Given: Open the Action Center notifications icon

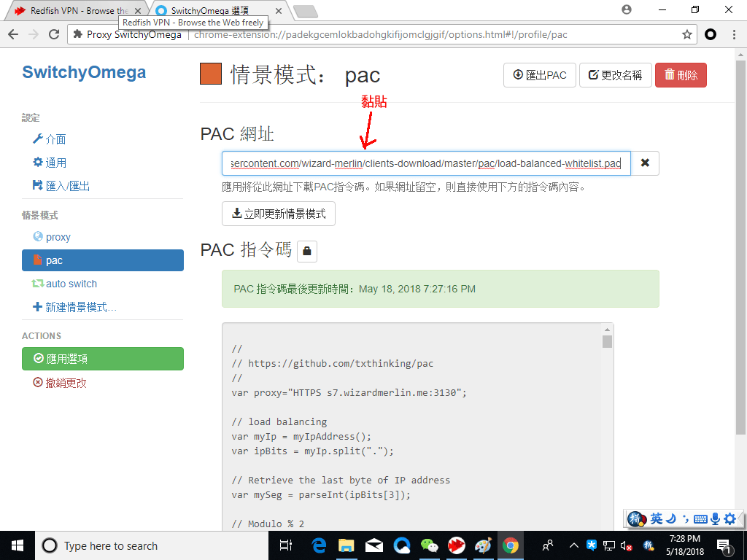Looking at the screenshot, I should pos(724,545).
